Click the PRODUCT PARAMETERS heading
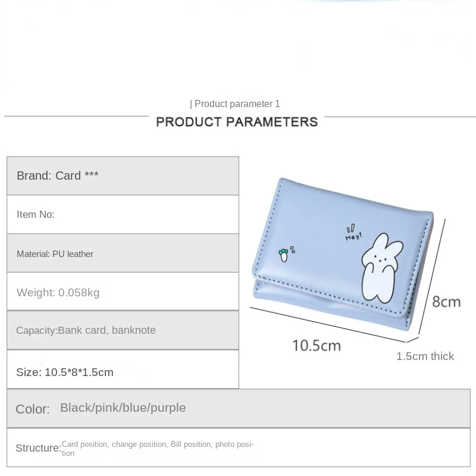 [237, 122]
